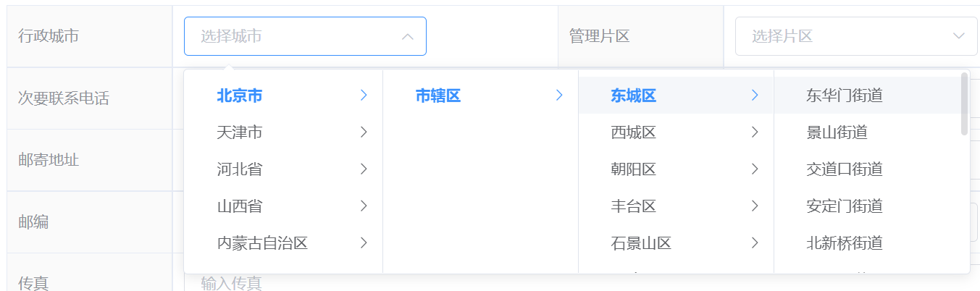Screen dimensions: 980x291
Task: Click the chevron next to 河北省
Action: click(364, 169)
